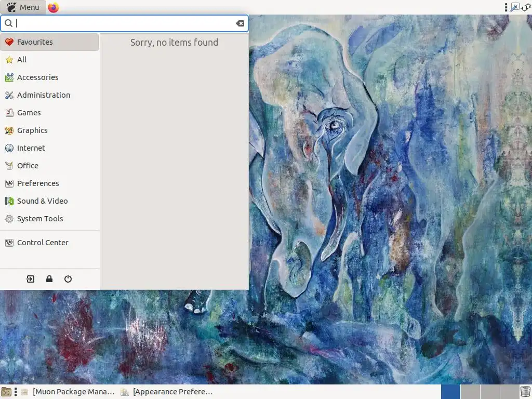Switch to the third workspace

490,392
